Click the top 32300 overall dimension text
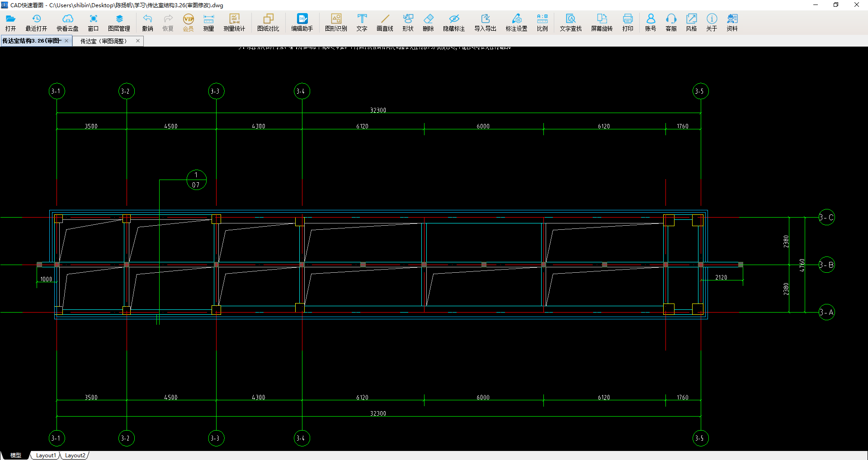868x460 pixels. pyautogui.click(x=378, y=110)
